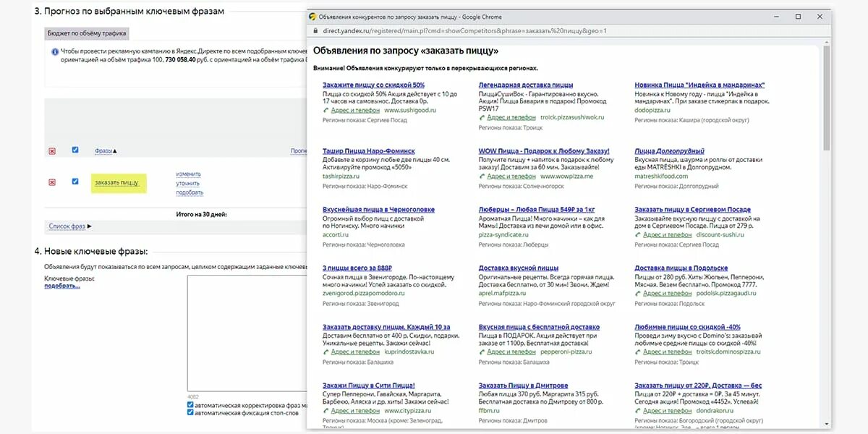
Task: Open ad 'Люберцы – Любая Пицца 549₽ за 1кг'
Action: coord(538,210)
